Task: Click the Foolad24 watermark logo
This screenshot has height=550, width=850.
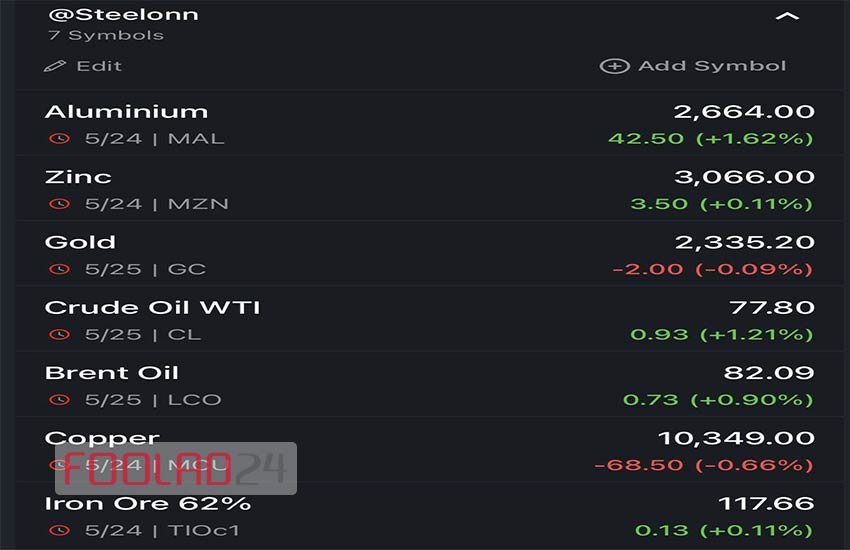Action: (176, 469)
